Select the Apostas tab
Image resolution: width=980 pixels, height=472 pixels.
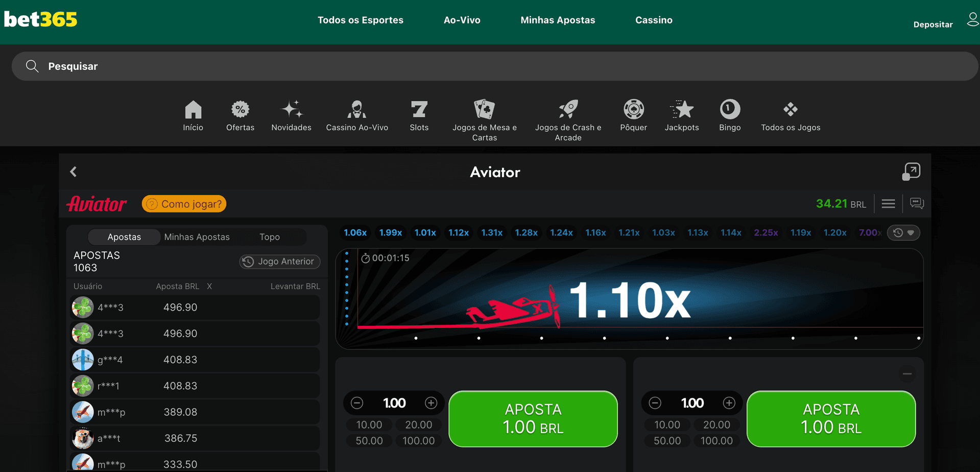[x=124, y=237]
